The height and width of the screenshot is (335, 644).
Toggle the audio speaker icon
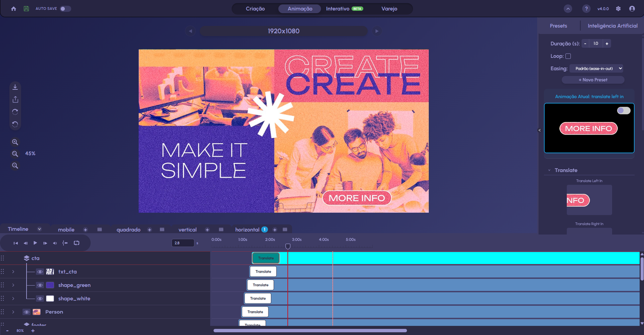pyautogui.click(x=55, y=243)
